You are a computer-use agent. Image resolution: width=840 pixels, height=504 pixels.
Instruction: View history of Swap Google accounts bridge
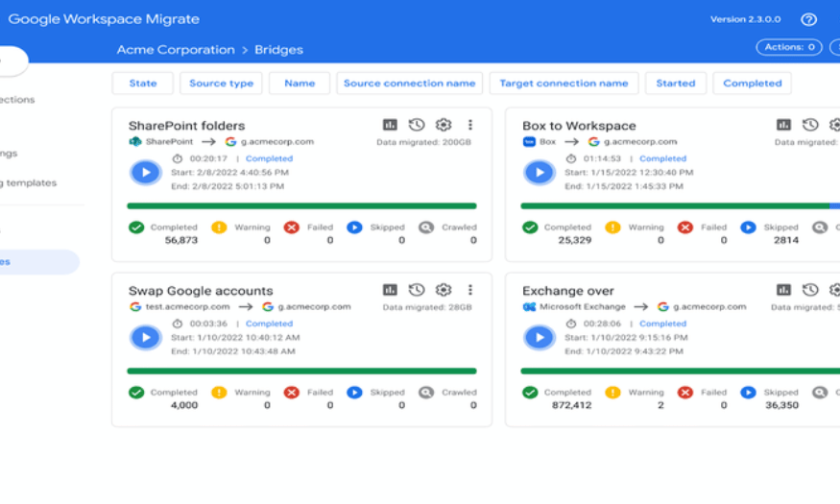[417, 290]
